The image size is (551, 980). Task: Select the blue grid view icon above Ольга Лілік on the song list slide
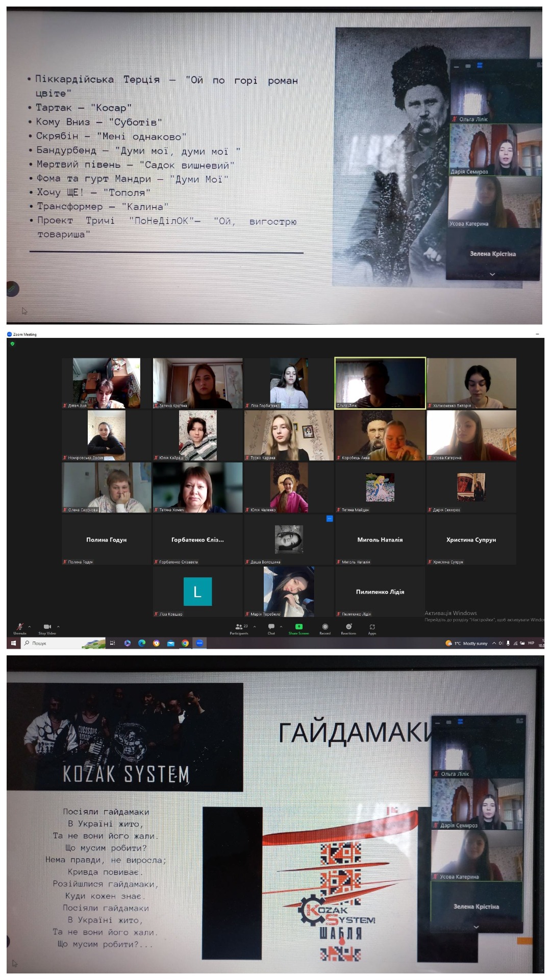[480, 65]
